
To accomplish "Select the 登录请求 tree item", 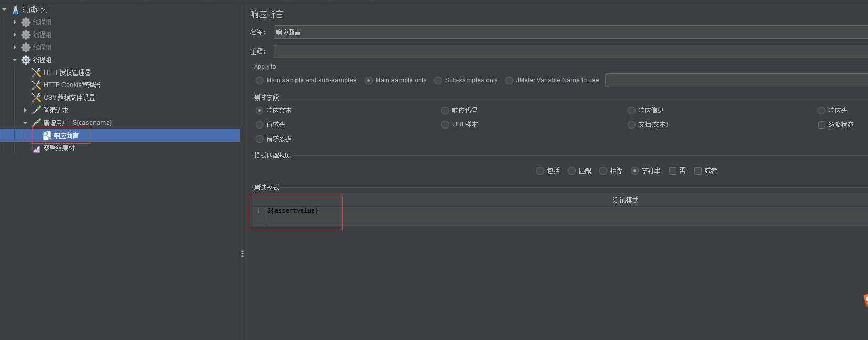I will 56,110.
